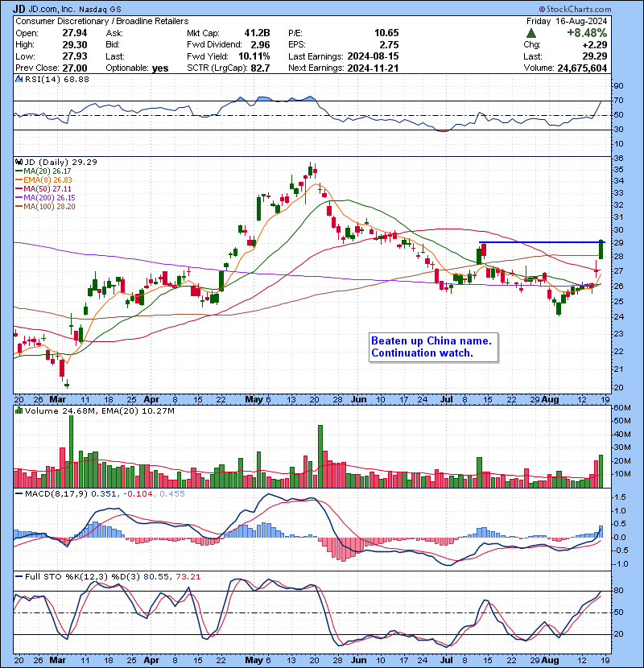Screen dimensions: 644x668
Task: Click the 'Volume 24.68M, EMA(20) 10.27M' label
Action: [100, 410]
